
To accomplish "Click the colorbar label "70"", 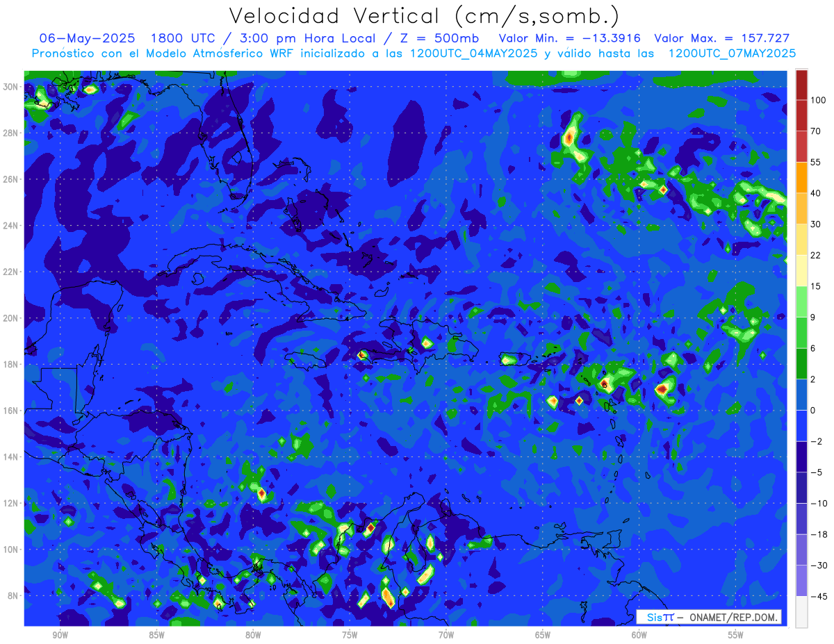I will tap(815, 131).
